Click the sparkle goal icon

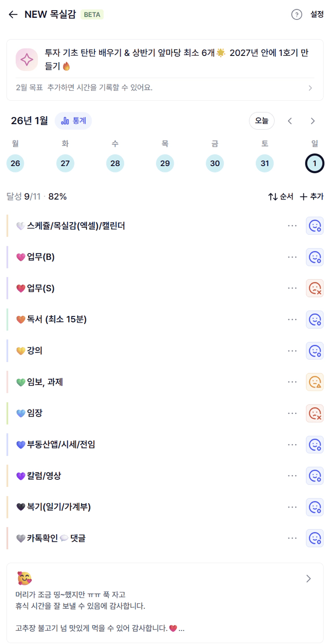click(x=27, y=59)
